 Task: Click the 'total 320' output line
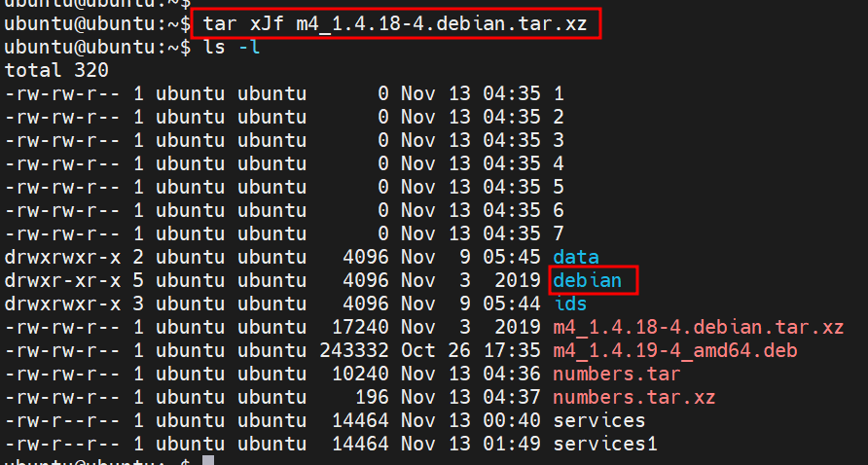click(56, 70)
